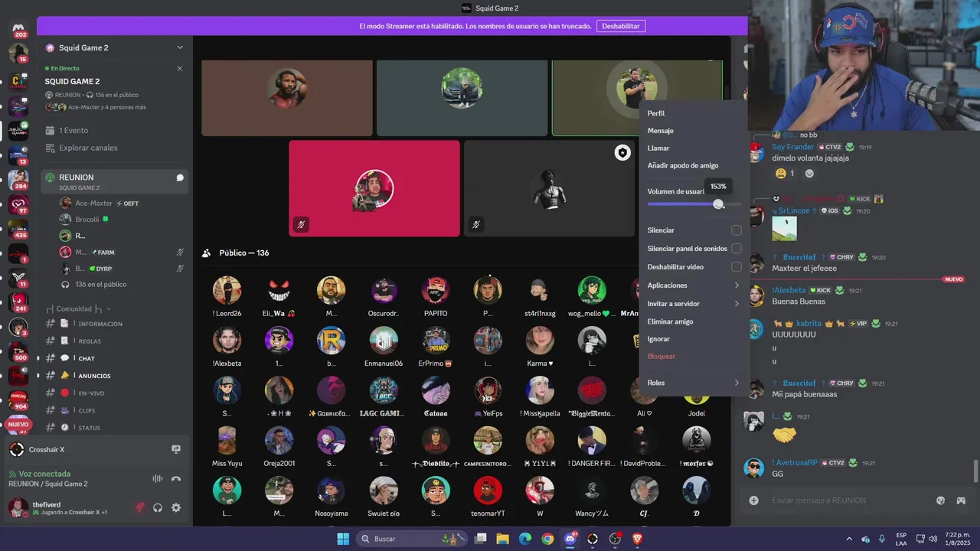Open Google Chrome from the taskbar

547,539
